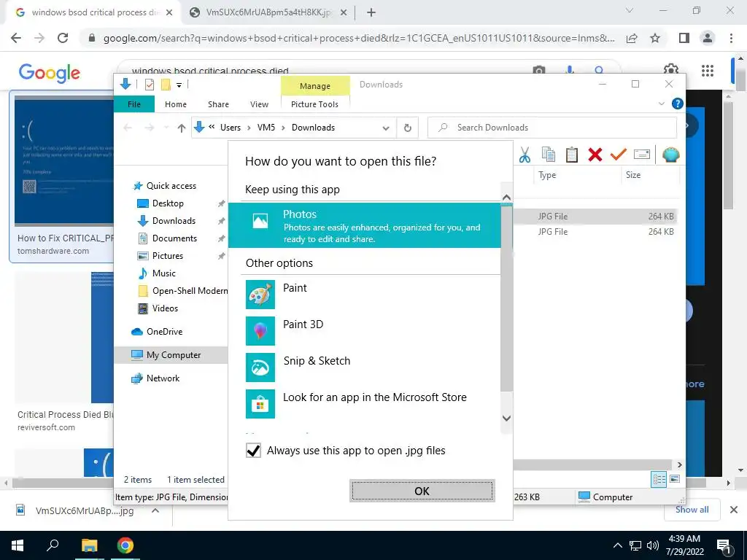The height and width of the screenshot is (560, 747).
Task: Choose Paint to open the file
Action: point(365,295)
